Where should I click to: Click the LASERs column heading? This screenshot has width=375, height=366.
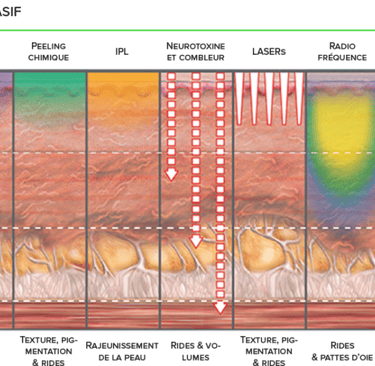point(269,52)
